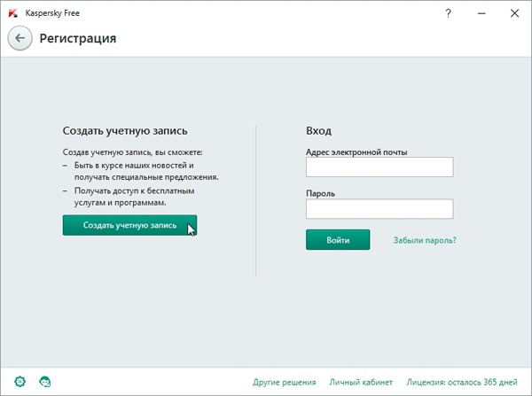The height and width of the screenshot is (396, 532).
Task: Click the Пароль label
Action: [321, 194]
